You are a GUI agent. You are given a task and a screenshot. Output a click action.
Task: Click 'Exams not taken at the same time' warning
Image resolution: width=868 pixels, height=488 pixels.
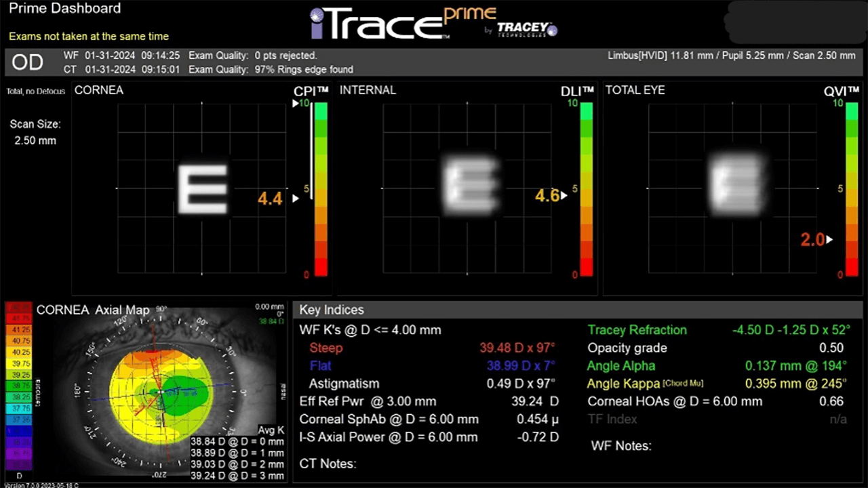point(89,37)
